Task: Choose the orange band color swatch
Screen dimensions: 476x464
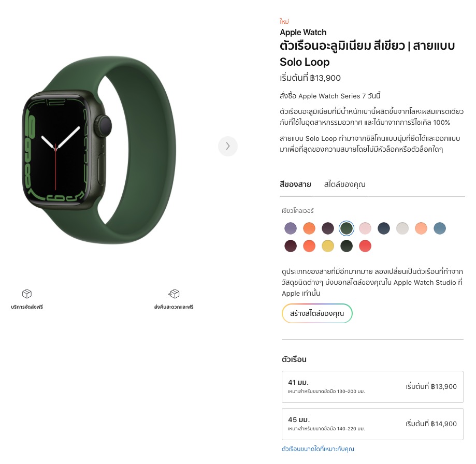Action: [309, 228]
